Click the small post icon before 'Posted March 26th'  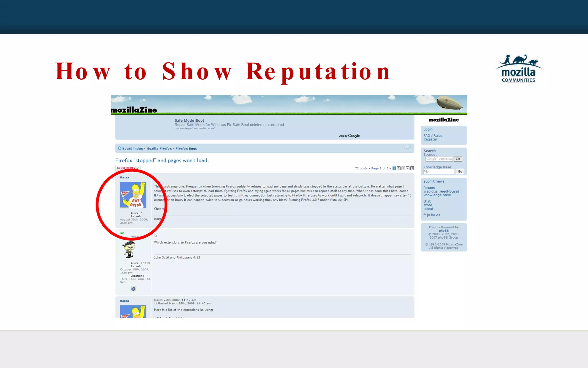point(156,303)
